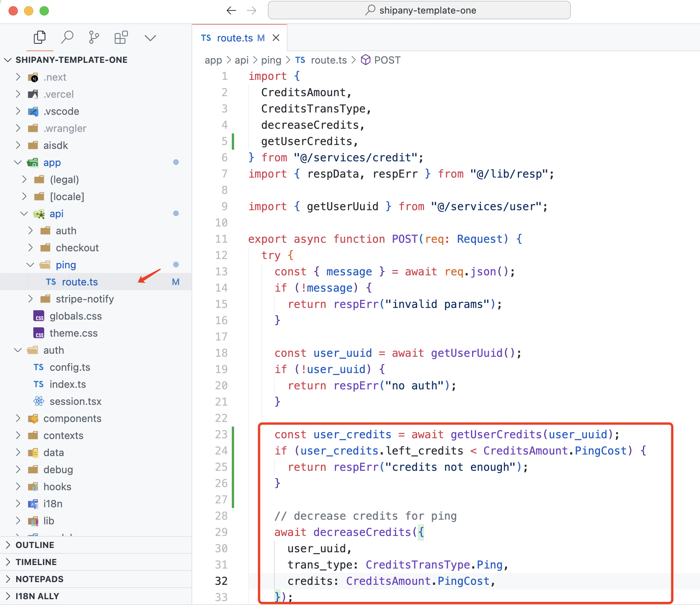Expand the OUTLINE panel section

click(35, 545)
